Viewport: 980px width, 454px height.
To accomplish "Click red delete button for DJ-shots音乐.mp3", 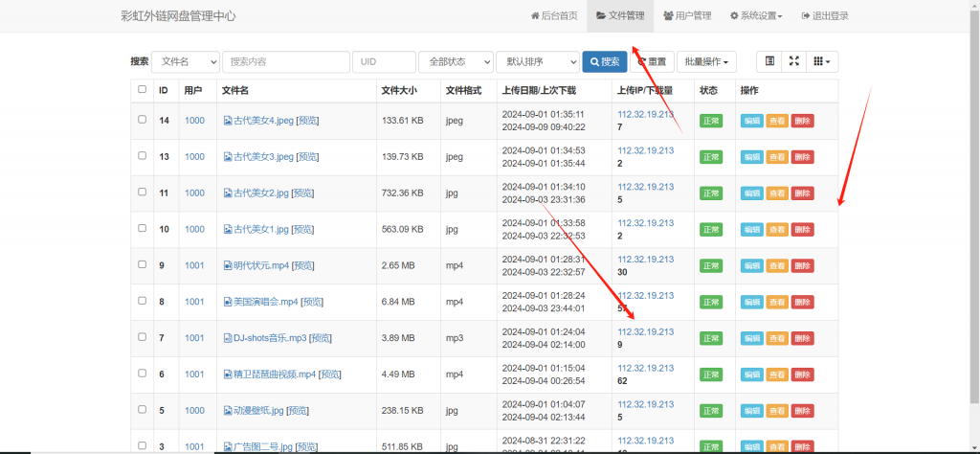I will 802,338.
